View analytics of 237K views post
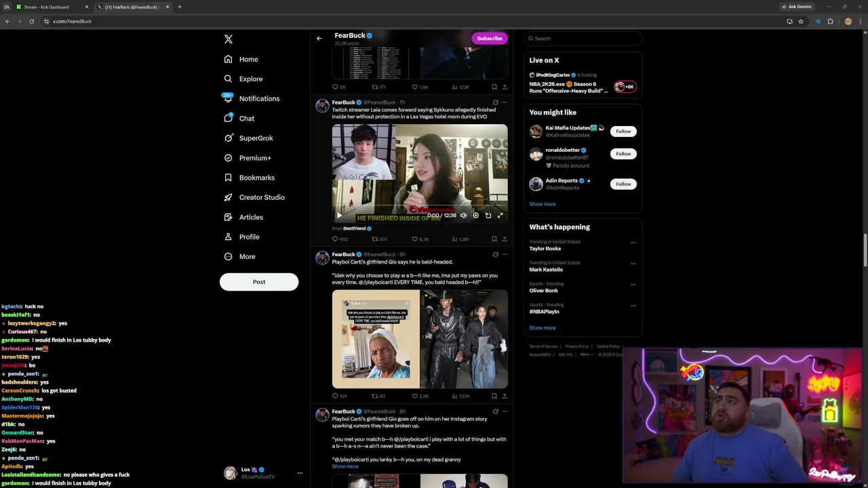The width and height of the screenshot is (868, 488). (x=460, y=396)
